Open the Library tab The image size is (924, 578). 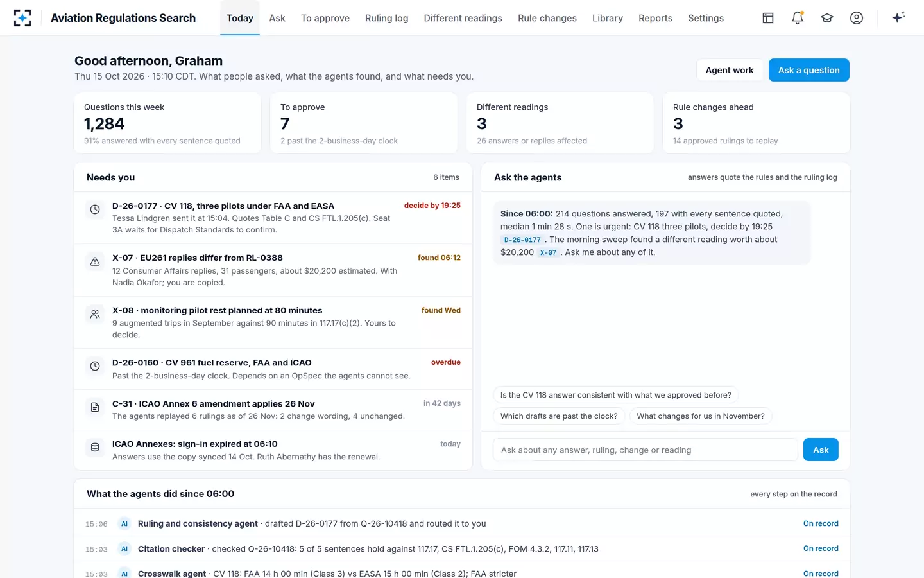[x=608, y=18]
